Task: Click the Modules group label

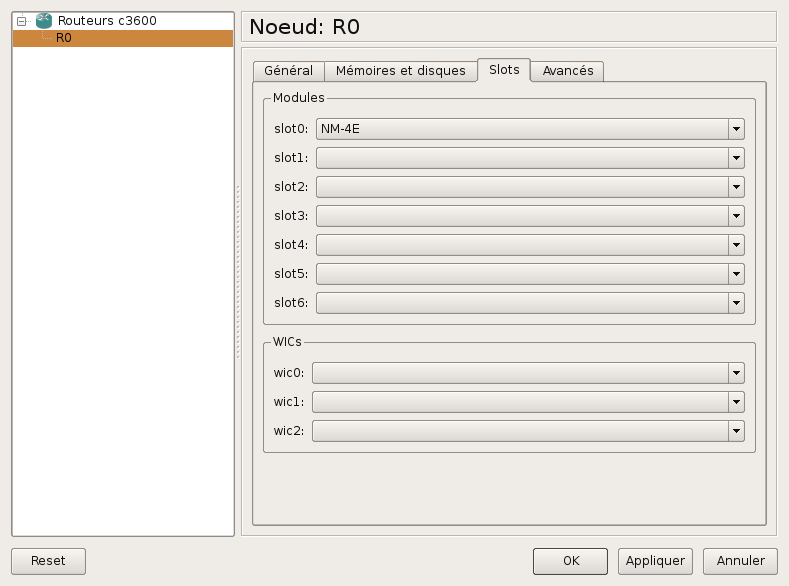Action: [x=298, y=98]
